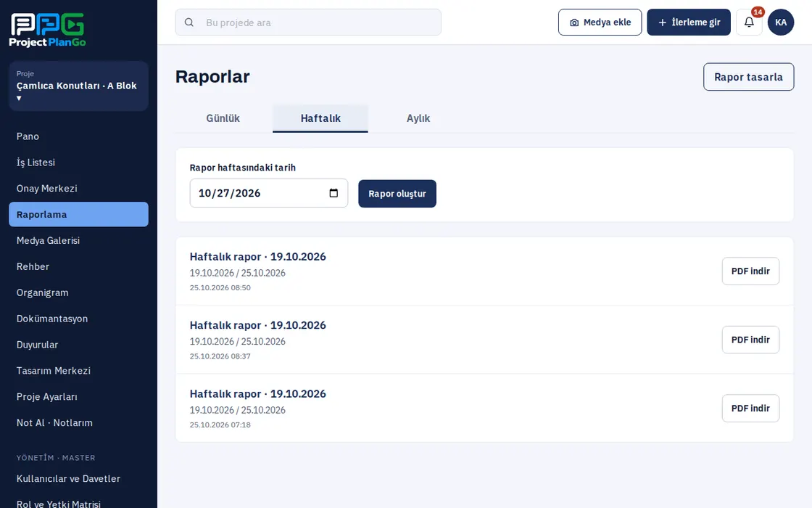The image size is (812, 508).
Task: Open Proje Ayarları
Action: [79, 396]
